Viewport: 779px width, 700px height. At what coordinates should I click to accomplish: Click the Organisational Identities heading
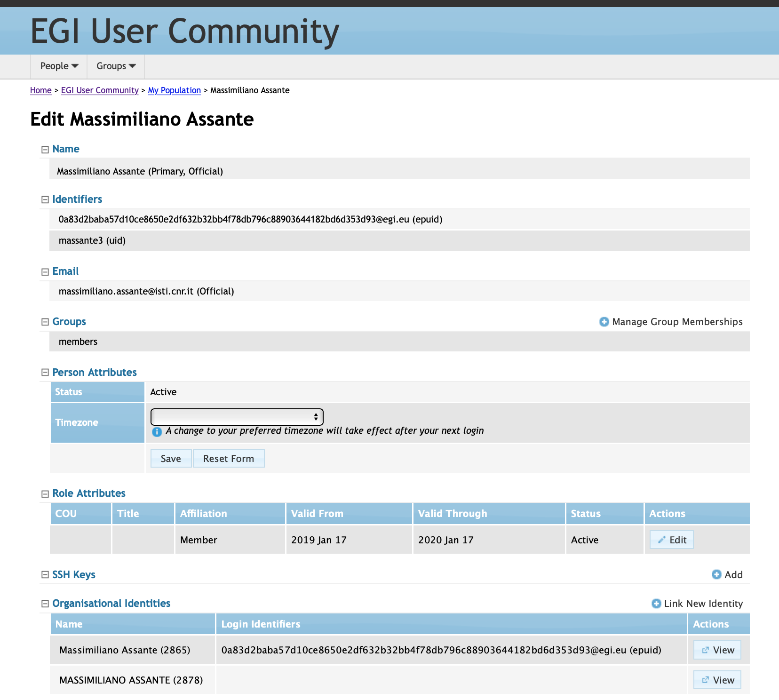click(x=111, y=604)
